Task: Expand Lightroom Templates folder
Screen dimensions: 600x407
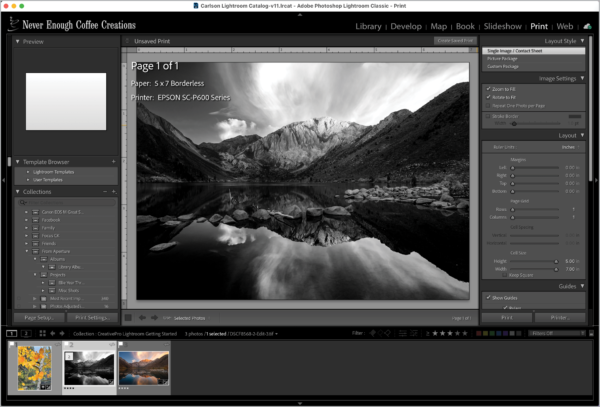Action: (x=28, y=172)
